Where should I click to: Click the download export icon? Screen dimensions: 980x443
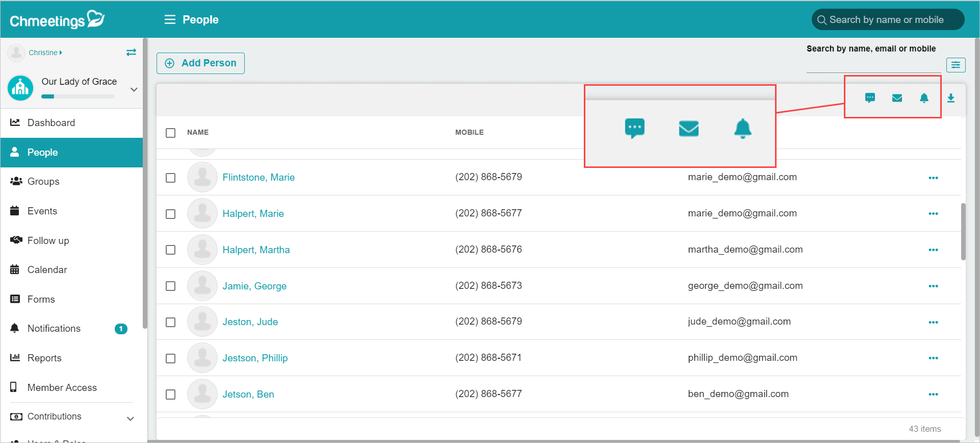click(x=951, y=98)
